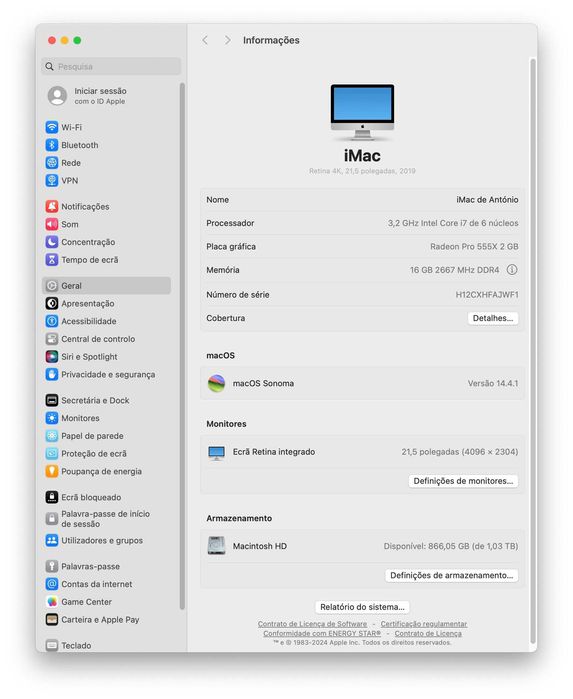
Task: Open the VPN icon in sidebar
Action: (52, 181)
